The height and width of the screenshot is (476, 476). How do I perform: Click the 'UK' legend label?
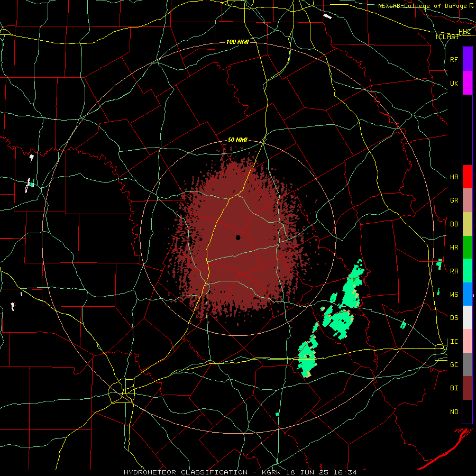(454, 83)
